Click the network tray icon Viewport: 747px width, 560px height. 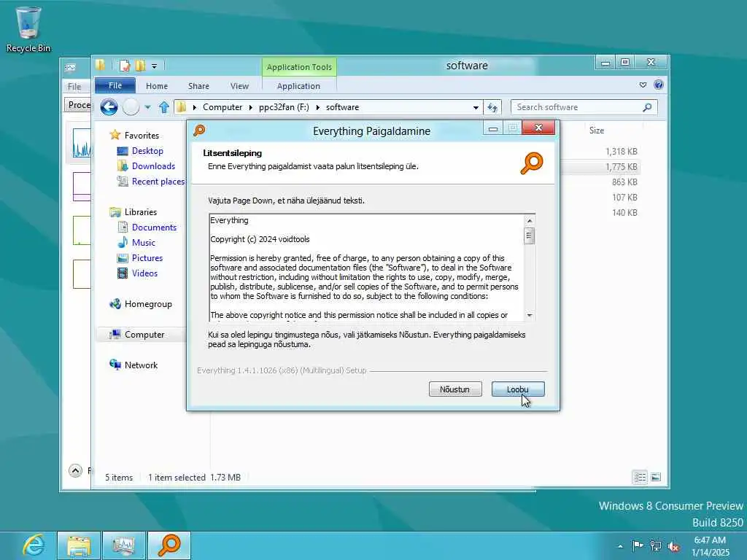[656, 545]
